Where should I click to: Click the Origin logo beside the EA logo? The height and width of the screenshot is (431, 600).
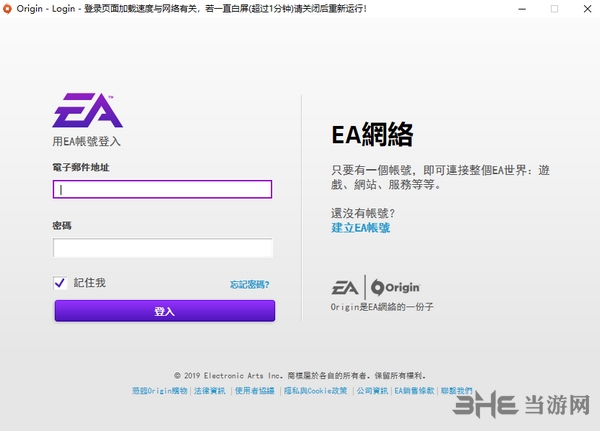tap(395, 287)
